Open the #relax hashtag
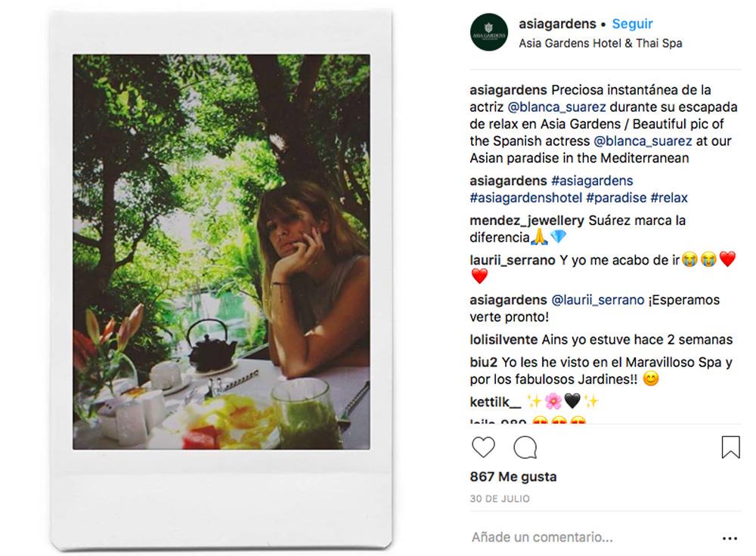Viewport: 756px width, 556px height. (x=669, y=198)
